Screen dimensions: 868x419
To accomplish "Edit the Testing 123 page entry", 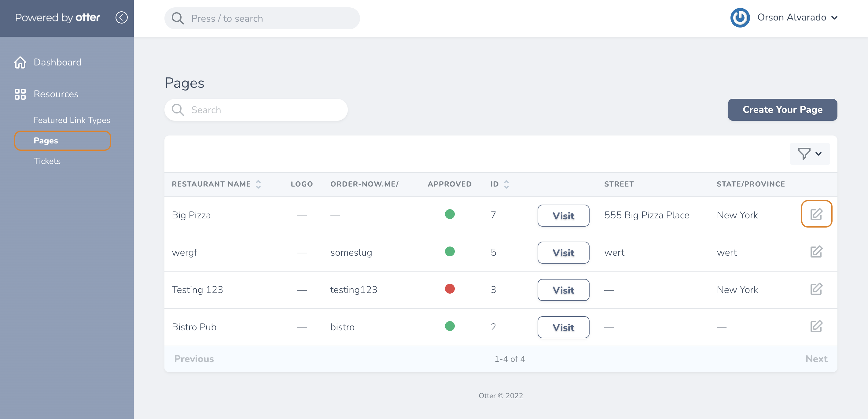I will pos(816,289).
